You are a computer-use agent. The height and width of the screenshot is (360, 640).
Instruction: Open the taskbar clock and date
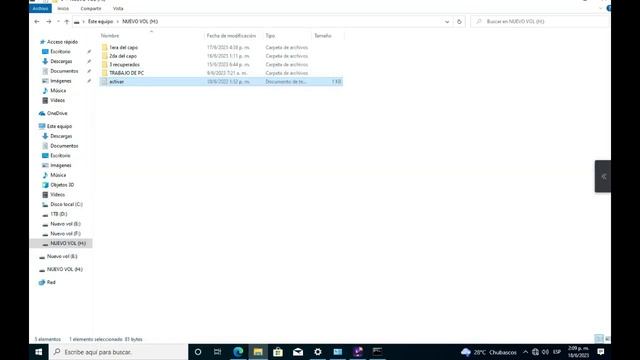tap(578, 352)
